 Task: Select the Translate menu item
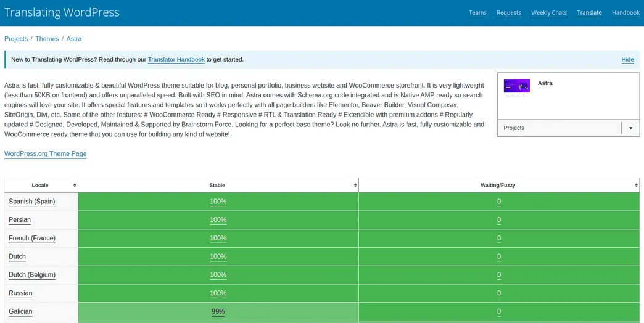(589, 13)
